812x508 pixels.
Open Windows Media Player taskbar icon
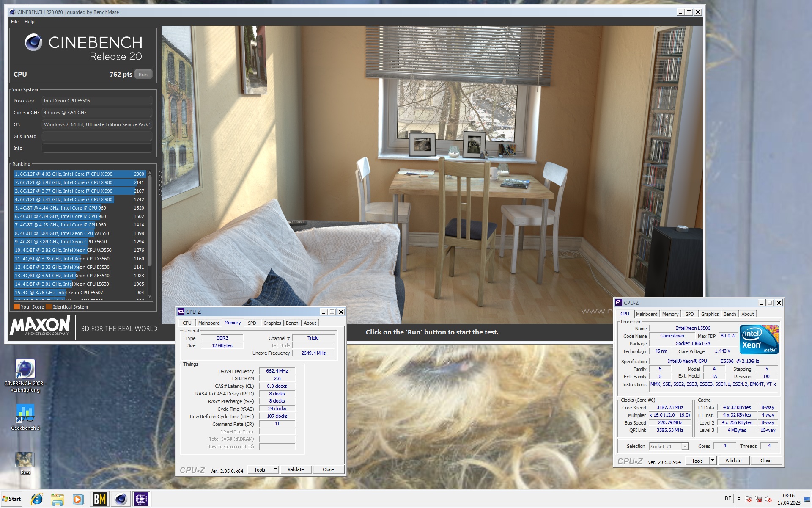coord(78,499)
